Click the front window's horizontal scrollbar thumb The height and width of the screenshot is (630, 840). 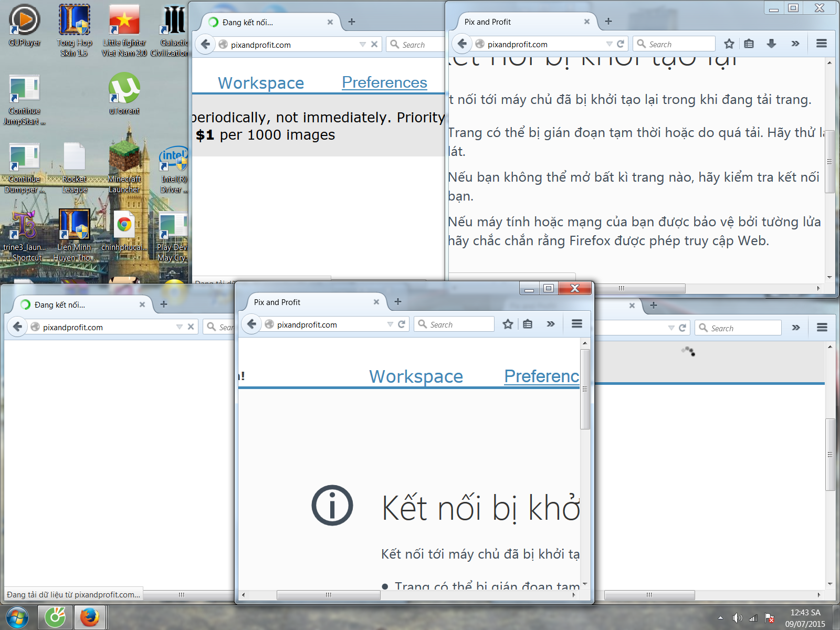(x=329, y=595)
